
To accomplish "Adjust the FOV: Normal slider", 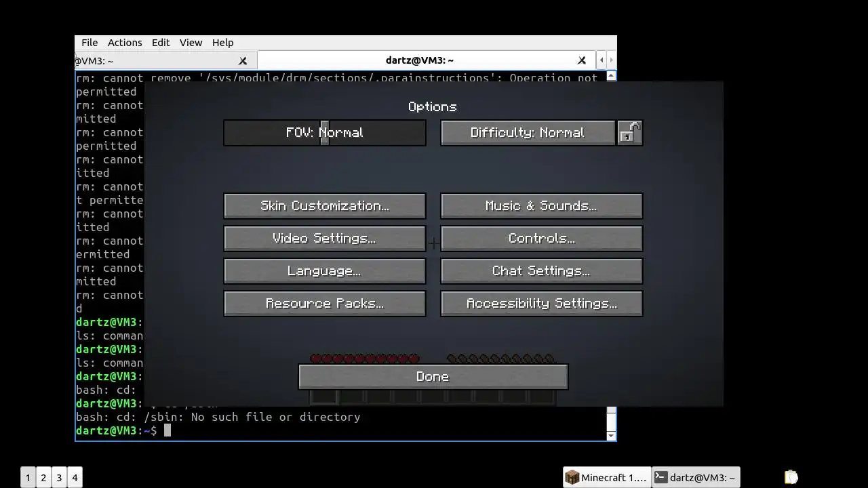I will [325, 133].
